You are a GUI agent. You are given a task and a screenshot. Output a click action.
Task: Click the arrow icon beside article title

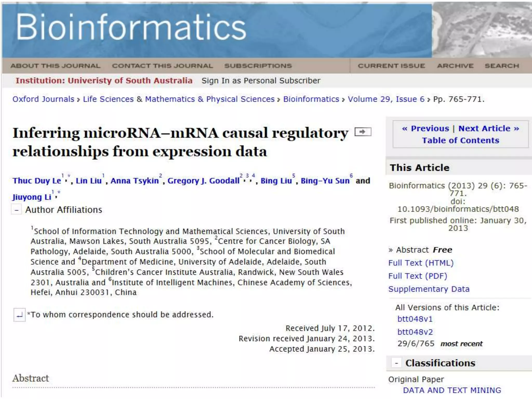pyautogui.click(x=363, y=132)
